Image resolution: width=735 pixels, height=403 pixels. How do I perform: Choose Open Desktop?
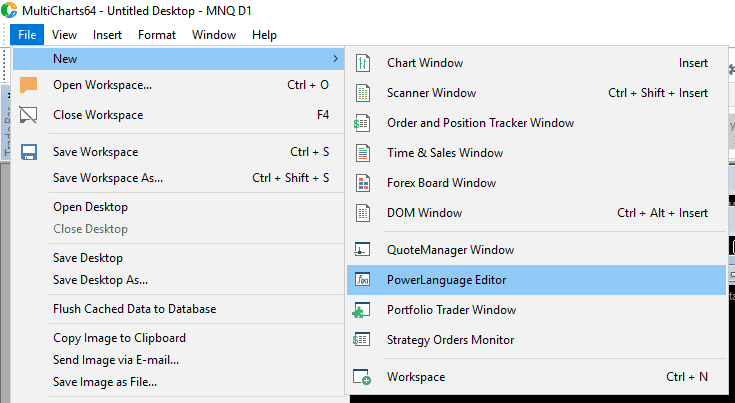pyautogui.click(x=179, y=207)
